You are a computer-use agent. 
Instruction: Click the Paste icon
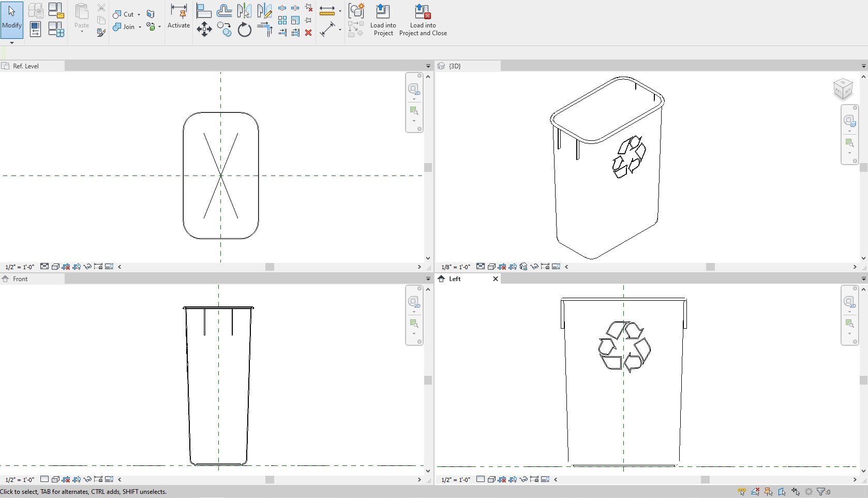point(81,13)
